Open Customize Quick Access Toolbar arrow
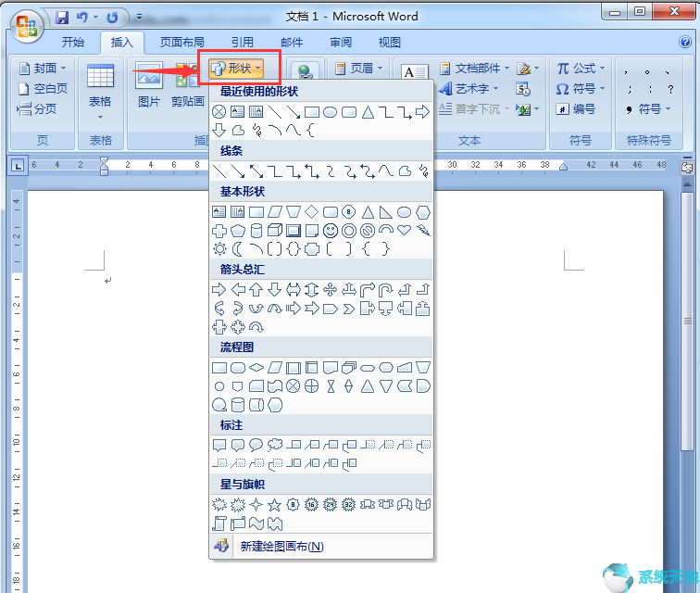The image size is (700, 593). point(139,18)
